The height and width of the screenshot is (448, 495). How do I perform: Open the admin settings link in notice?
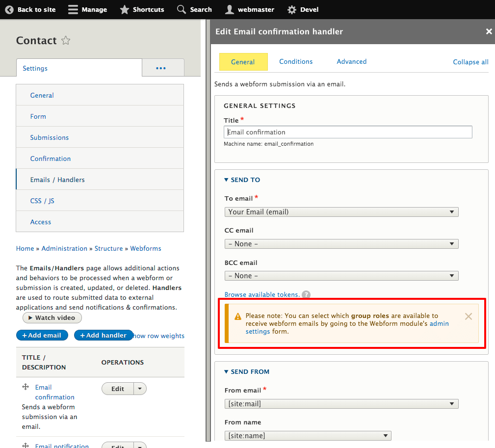[439, 323]
